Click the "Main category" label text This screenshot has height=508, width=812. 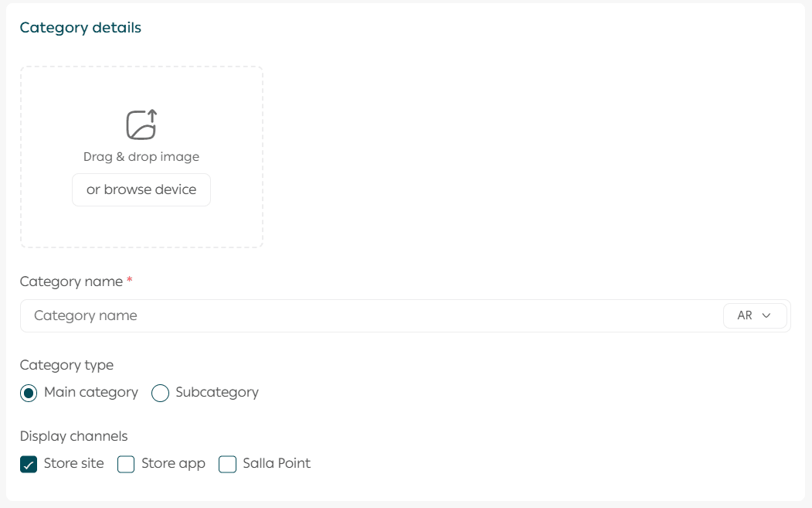pyautogui.click(x=91, y=392)
